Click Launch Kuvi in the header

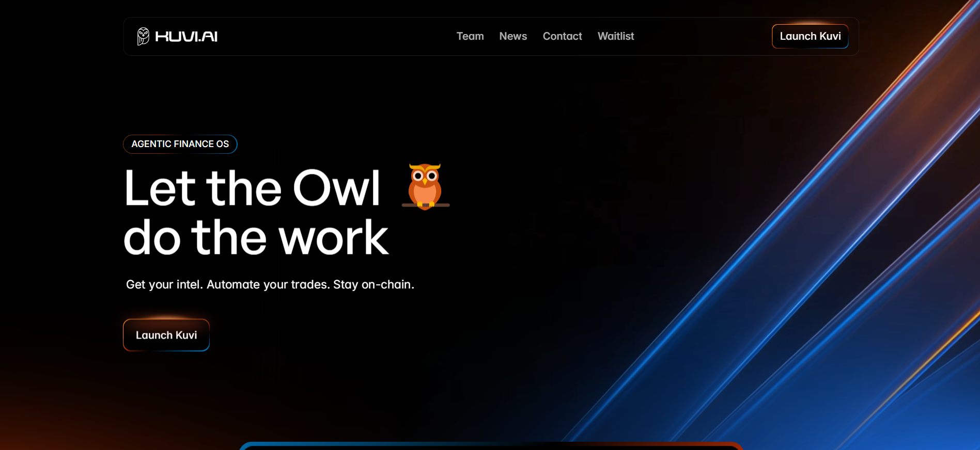(x=810, y=36)
